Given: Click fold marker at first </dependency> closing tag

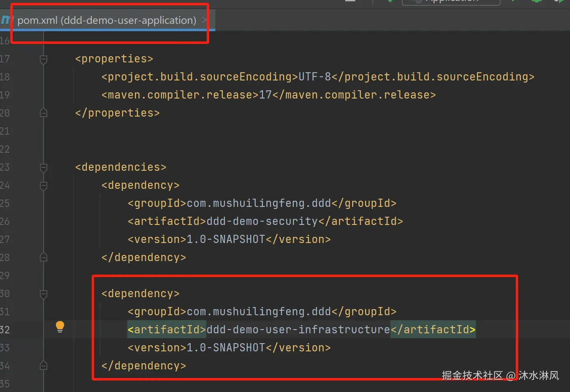Looking at the screenshot, I should (x=44, y=257).
